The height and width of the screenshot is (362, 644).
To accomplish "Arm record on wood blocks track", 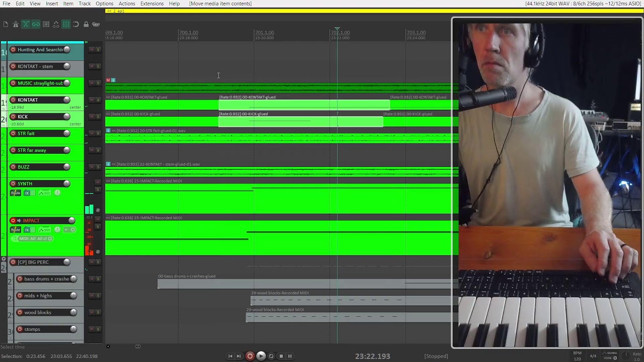I will click(x=20, y=312).
